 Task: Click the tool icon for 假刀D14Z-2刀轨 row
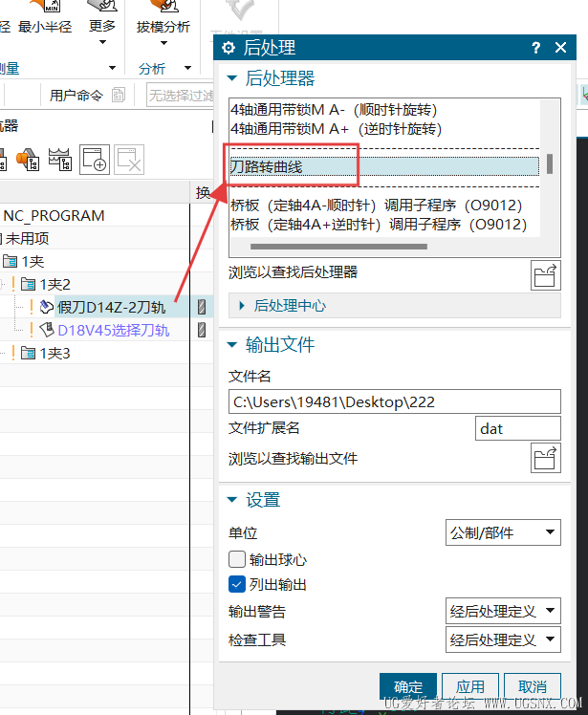201,307
